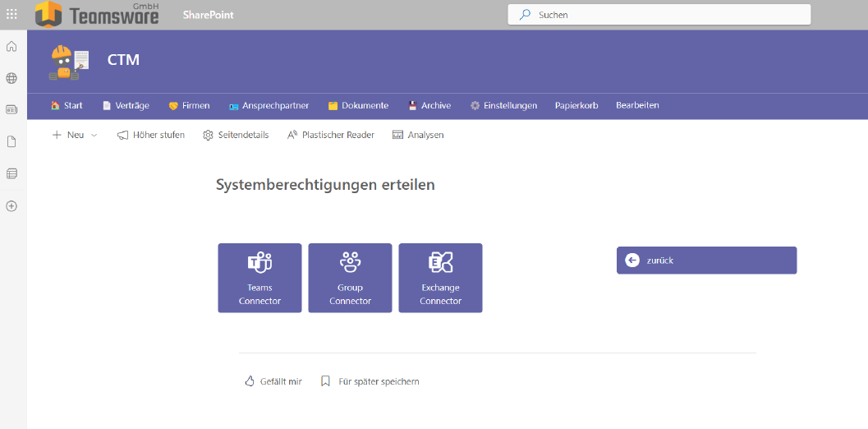Click the home icon in left sidebar
868x429 pixels.
(11, 46)
